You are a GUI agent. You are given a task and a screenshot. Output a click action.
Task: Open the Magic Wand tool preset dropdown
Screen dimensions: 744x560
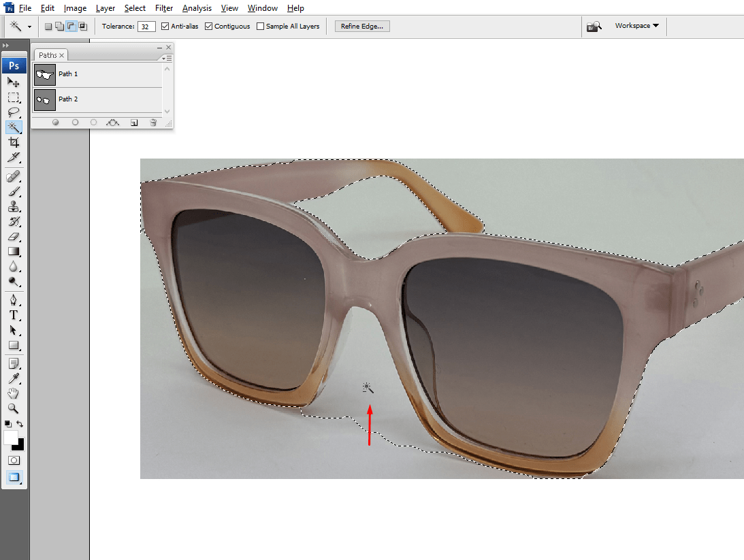tap(29, 26)
